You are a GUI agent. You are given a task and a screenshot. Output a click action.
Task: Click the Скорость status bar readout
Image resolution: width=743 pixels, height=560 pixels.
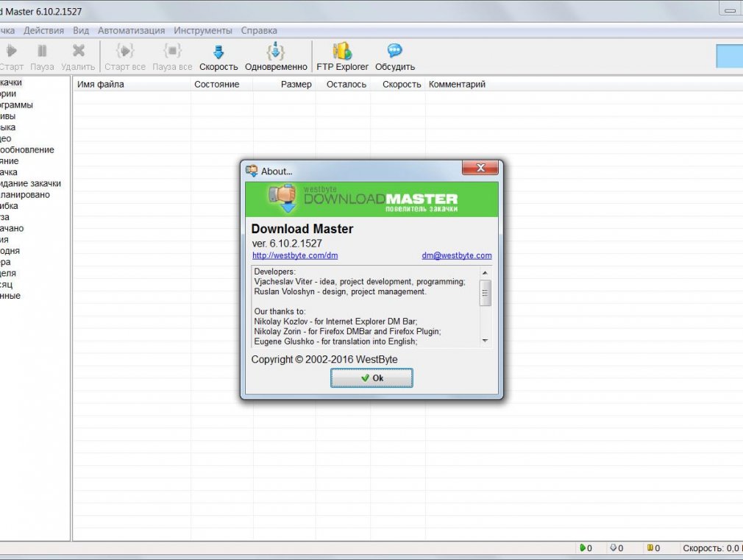pos(712,548)
